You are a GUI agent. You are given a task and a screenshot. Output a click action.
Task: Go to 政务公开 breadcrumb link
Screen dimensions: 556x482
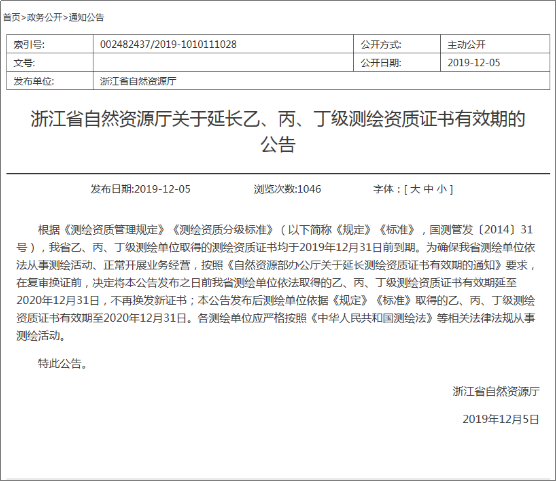tap(44, 17)
